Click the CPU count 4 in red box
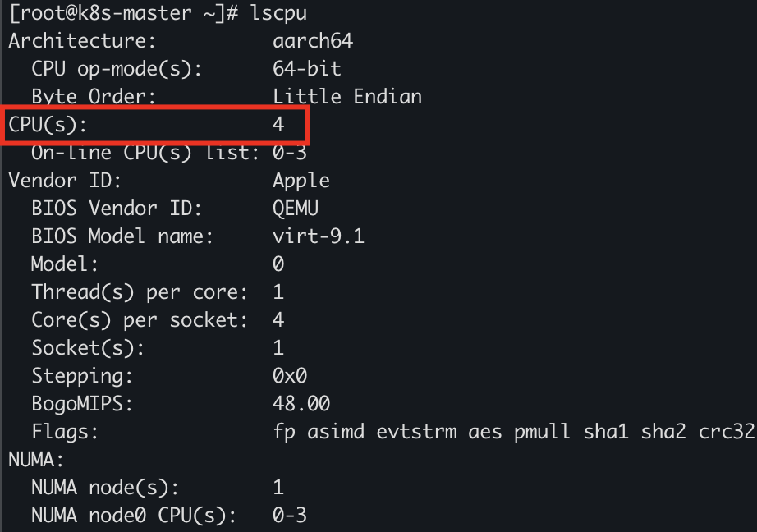The image size is (757, 532). (x=278, y=125)
